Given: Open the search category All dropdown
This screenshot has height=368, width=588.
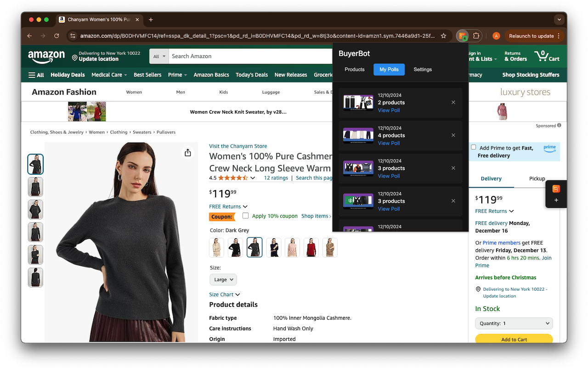Looking at the screenshot, I should 159,56.
